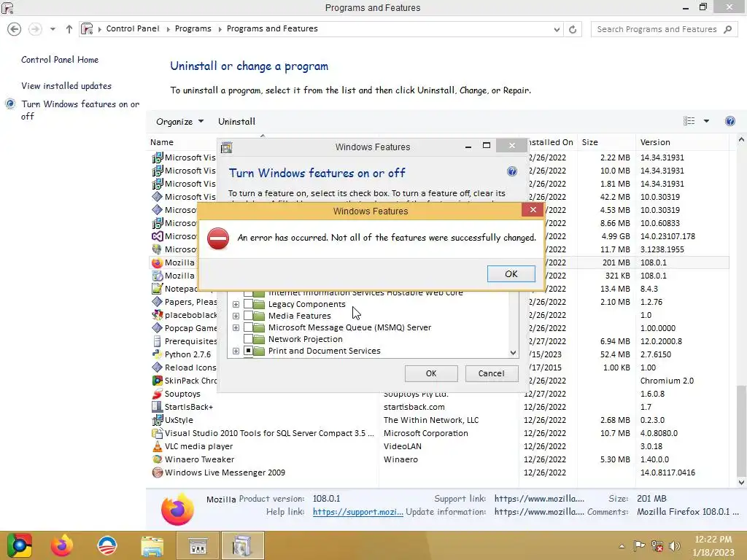Select Windows Live Messenger 2009 icon

pos(158,472)
